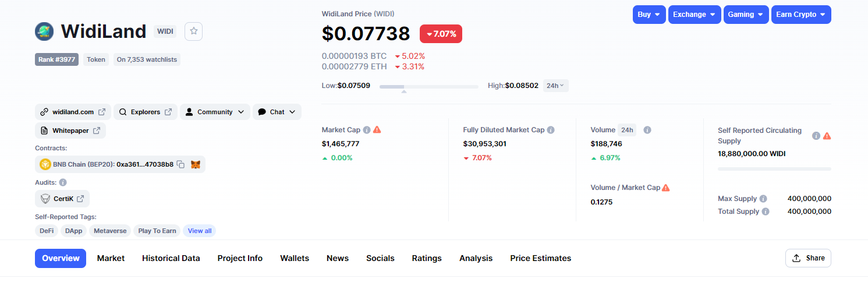Click View all self-reported tags
The image size is (868, 282).
200,231
